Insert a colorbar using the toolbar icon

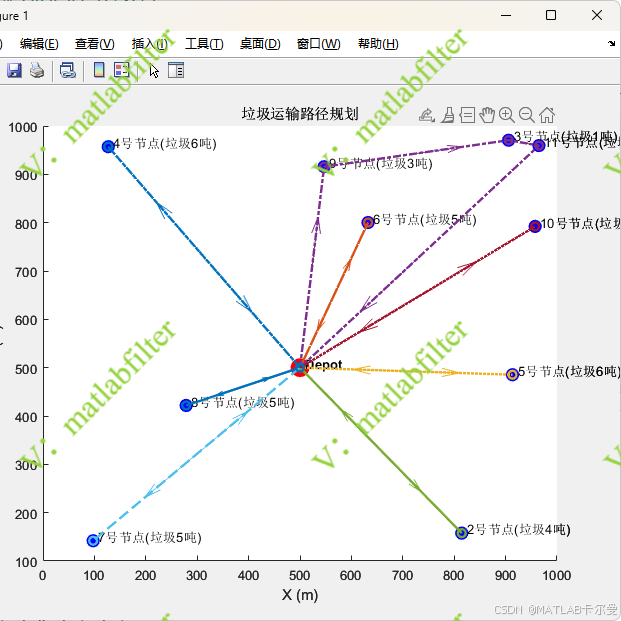tap(99, 70)
